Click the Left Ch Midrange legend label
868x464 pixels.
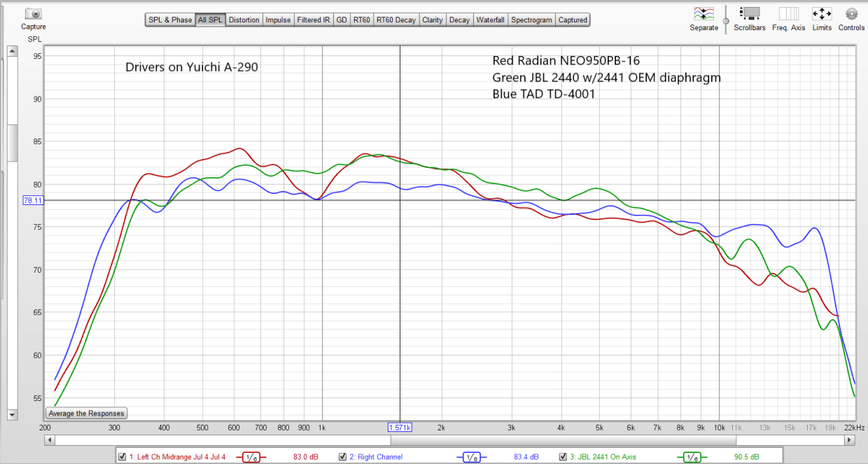pos(177,457)
